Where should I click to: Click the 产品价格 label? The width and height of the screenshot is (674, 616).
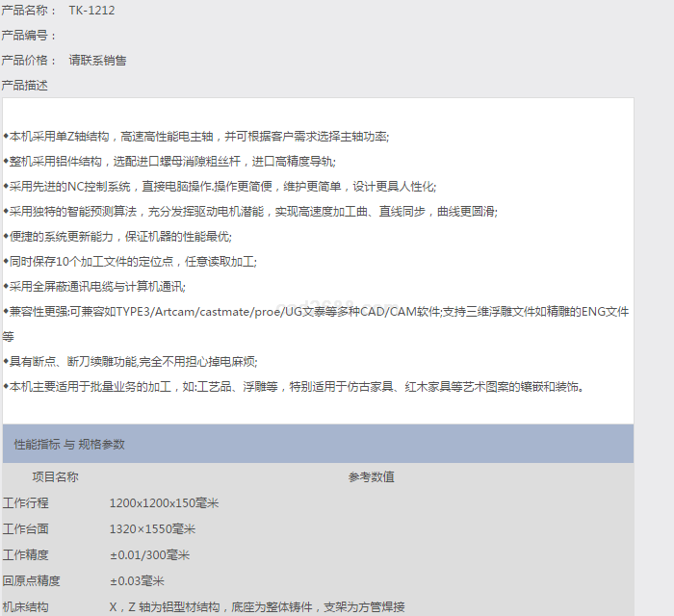[30, 61]
